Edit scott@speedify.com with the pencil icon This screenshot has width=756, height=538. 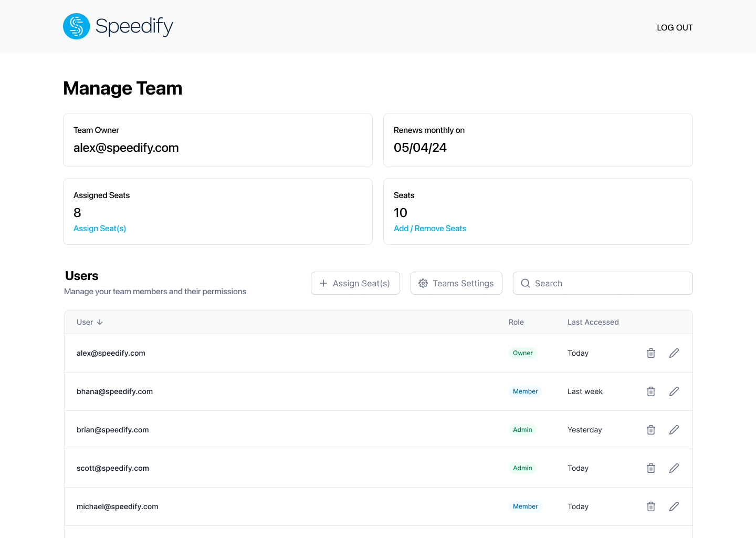(674, 468)
